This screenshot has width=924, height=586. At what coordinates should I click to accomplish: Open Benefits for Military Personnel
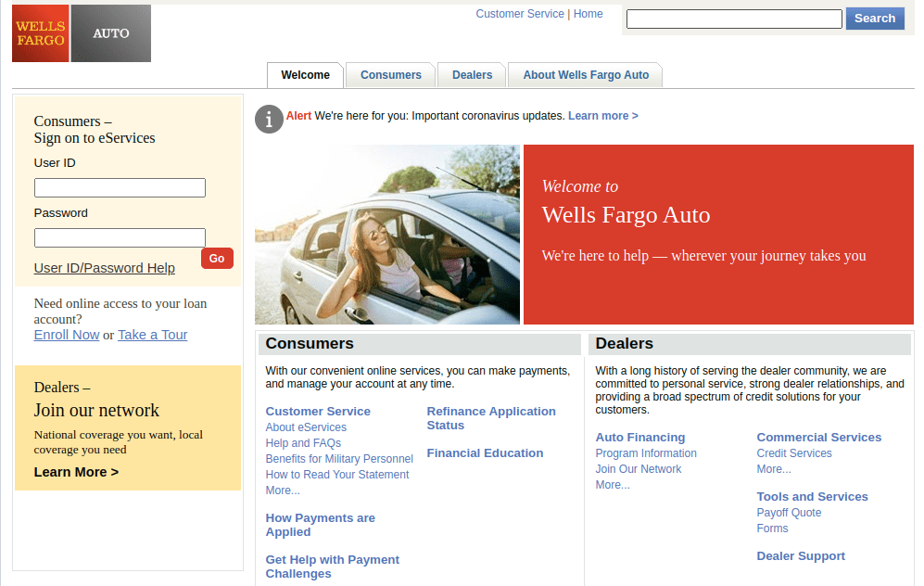click(339, 459)
